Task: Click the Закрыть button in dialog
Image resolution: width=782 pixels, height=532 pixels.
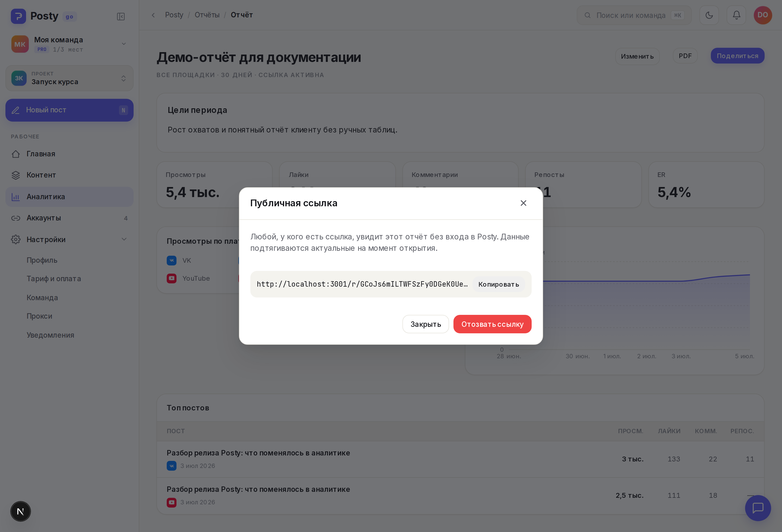Action: pos(426,324)
